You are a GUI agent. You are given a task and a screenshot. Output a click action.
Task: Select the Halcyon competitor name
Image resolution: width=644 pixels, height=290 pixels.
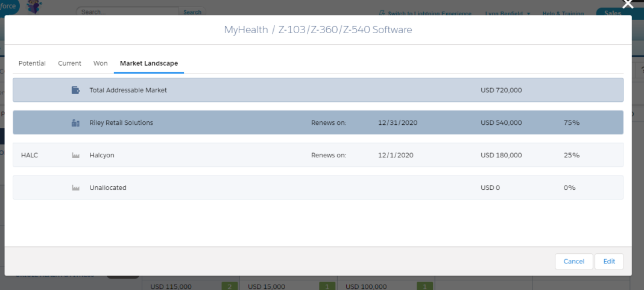click(x=102, y=156)
